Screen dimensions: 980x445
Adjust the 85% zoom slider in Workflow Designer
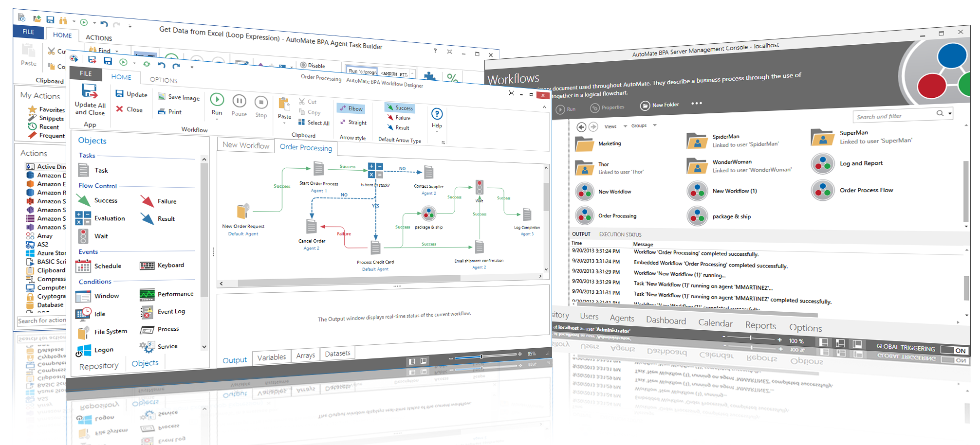[x=481, y=356]
